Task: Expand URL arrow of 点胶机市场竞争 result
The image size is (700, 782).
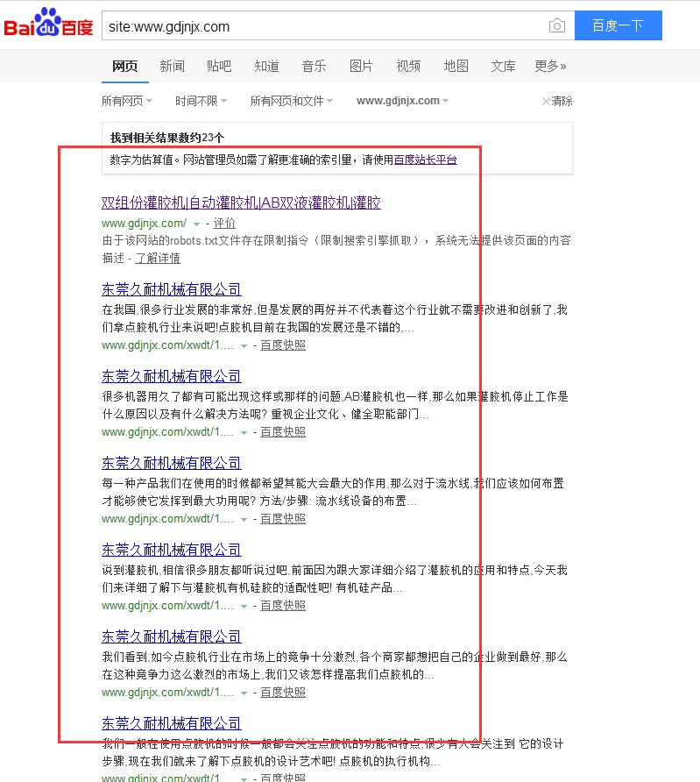Action: point(244,693)
